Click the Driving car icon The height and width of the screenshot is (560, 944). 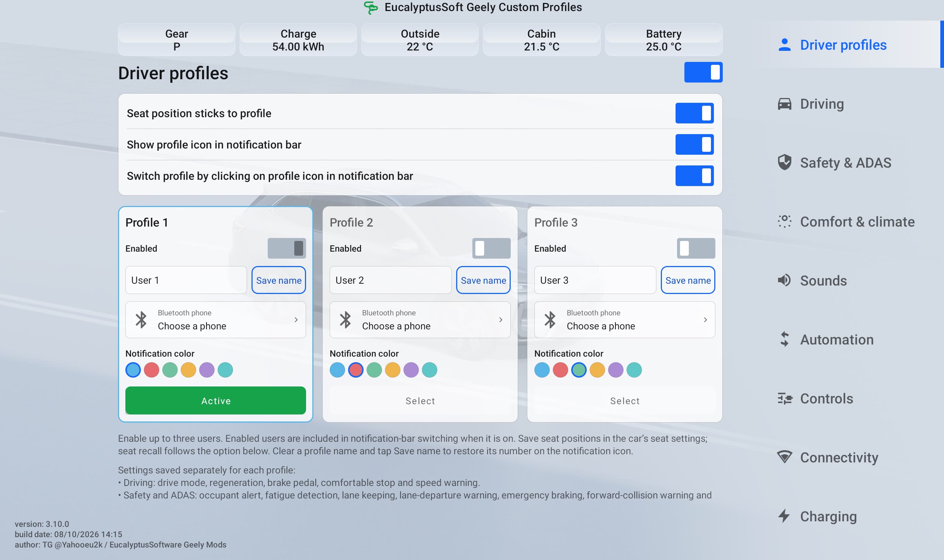coord(784,104)
